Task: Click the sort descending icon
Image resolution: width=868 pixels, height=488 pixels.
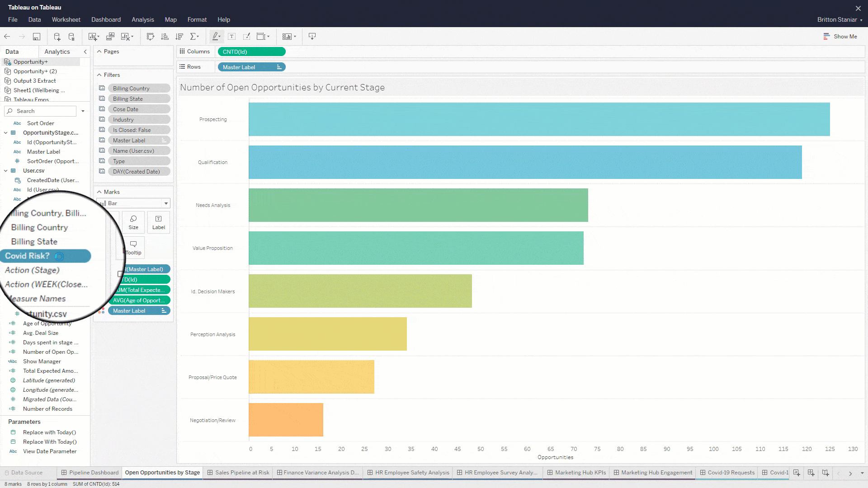Action: click(179, 36)
